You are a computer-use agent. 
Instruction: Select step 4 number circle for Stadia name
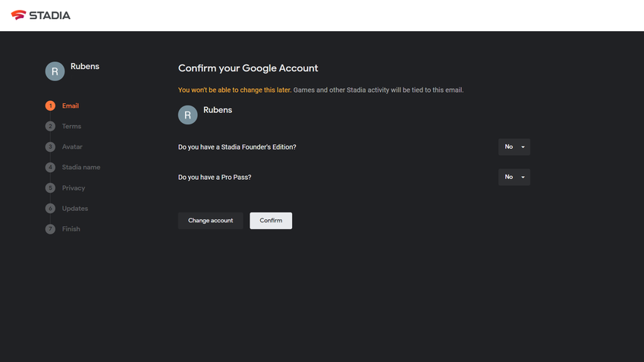click(50, 167)
